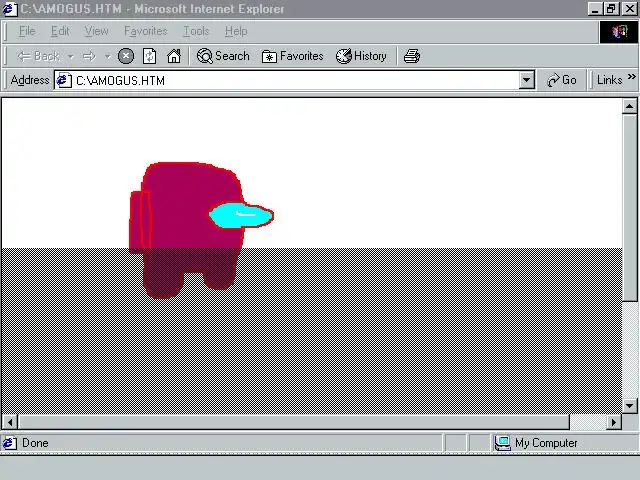
Task: Open the Favorites toolbar pane
Action: (x=292, y=56)
